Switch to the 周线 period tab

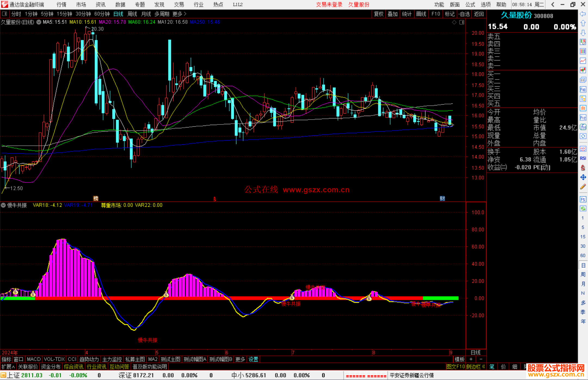pyautogui.click(x=132, y=14)
